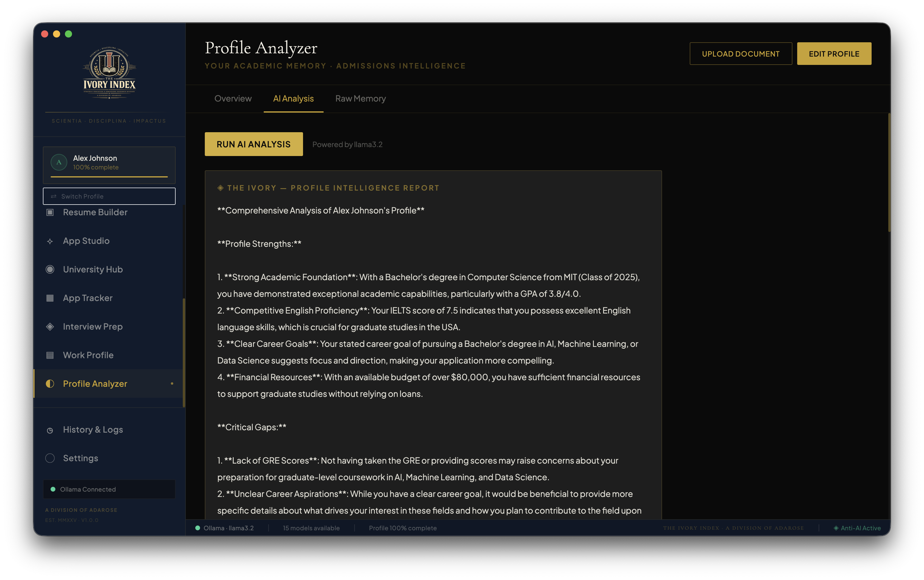Click the status bar Ollama green dot
Screen dimensions: 924x580
(197, 528)
